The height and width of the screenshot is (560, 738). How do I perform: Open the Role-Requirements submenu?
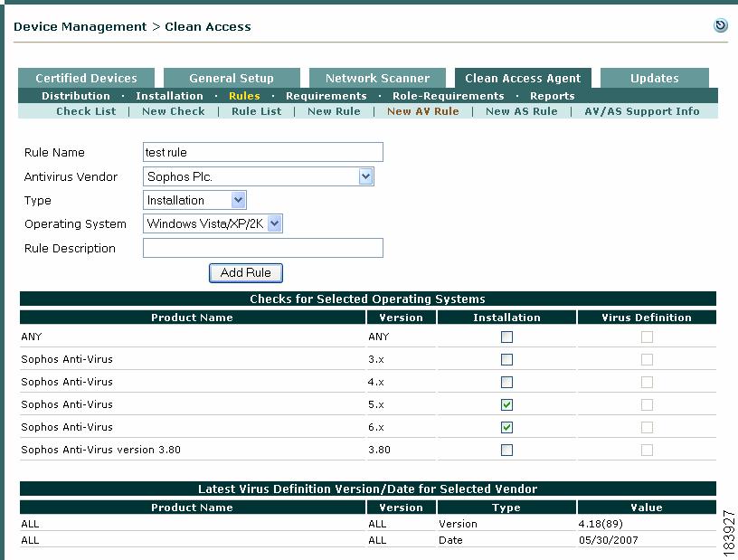coord(449,96)
